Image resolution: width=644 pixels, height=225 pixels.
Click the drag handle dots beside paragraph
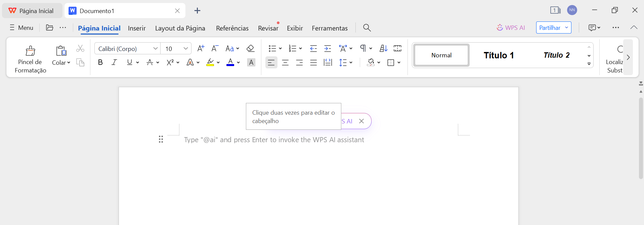(161, 139)
